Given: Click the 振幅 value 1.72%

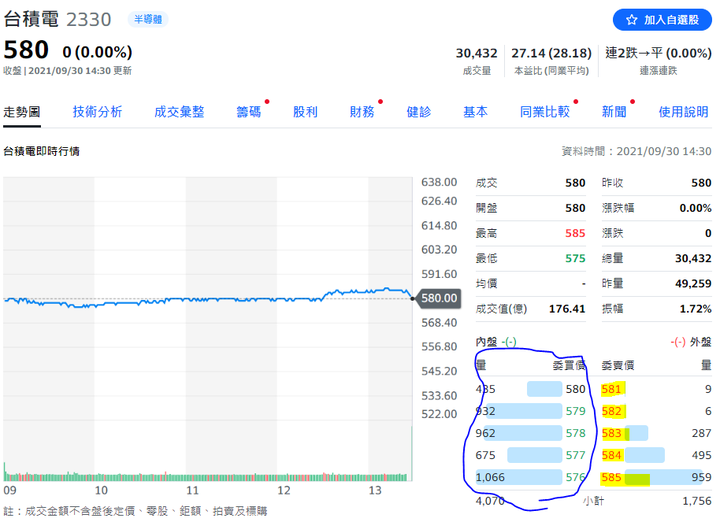Looking at the screenshot, I should tap(696, 309).
